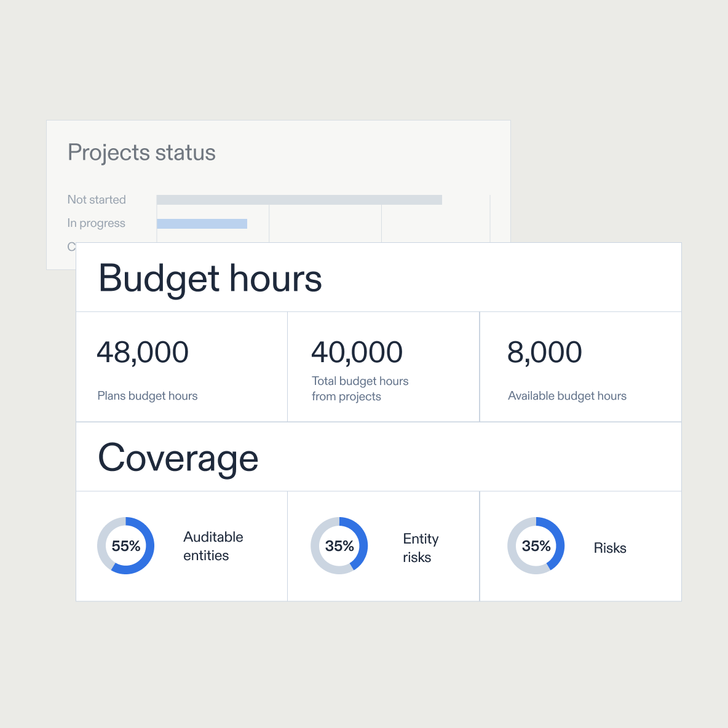
Task: Switch to the Coverage section header
Action: click(x=178, y=457)
